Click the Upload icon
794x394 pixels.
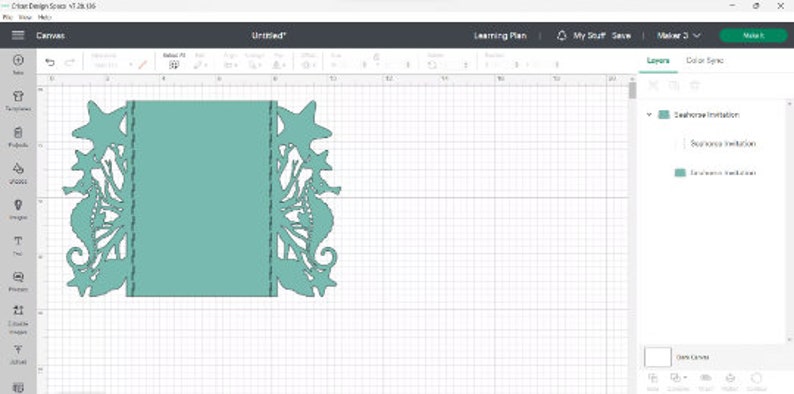pyautogui.click(x=18, y=349)
